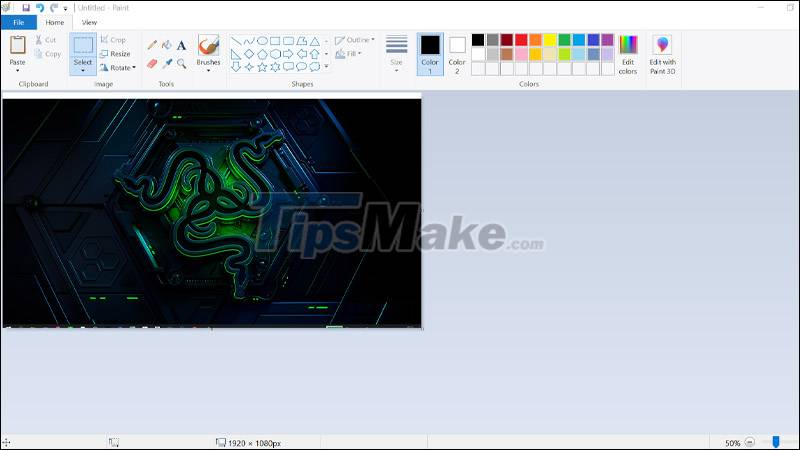Screen dimensions: 800x450
Task: Click the zoom slider handle in status bar
Action: pyautogui.click(x=776, y=442)
